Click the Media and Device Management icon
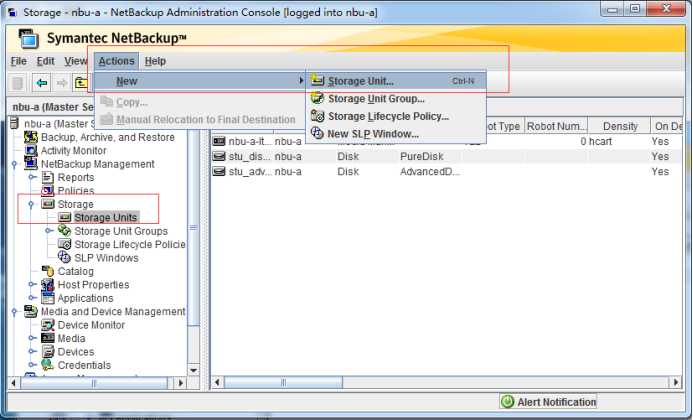Viewport: 693px width, 420px height. coord(31,311)
